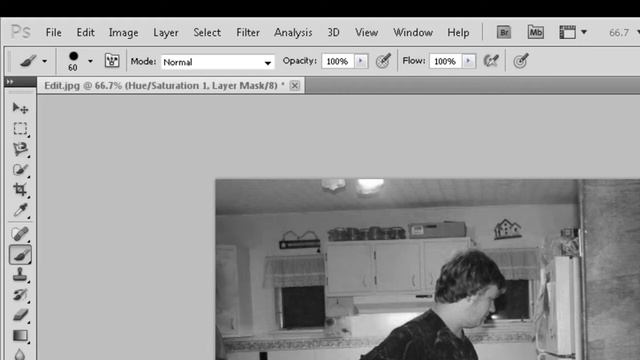Screen dimensions: 640x360
Task: Select the Spot Healing Brush tool
Action: [20, 234]
